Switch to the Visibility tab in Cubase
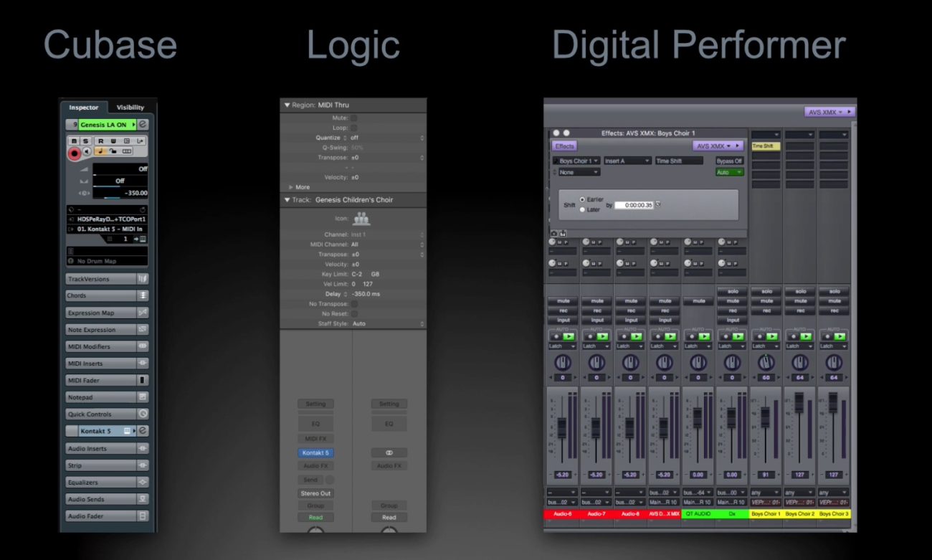The width and height of the screenshot is (932, 560). [x=130, y=108]
